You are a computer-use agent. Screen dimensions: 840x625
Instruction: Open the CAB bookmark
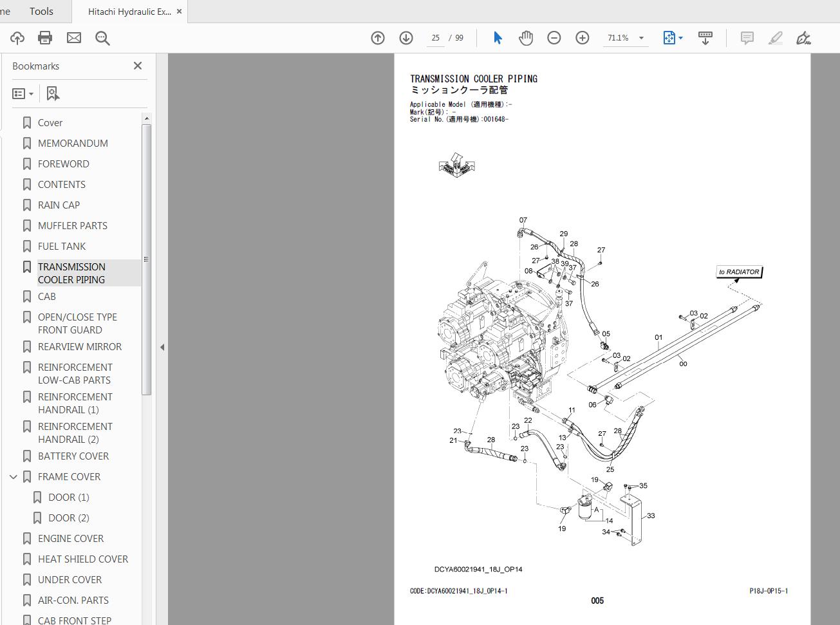(x=47, y=297)
